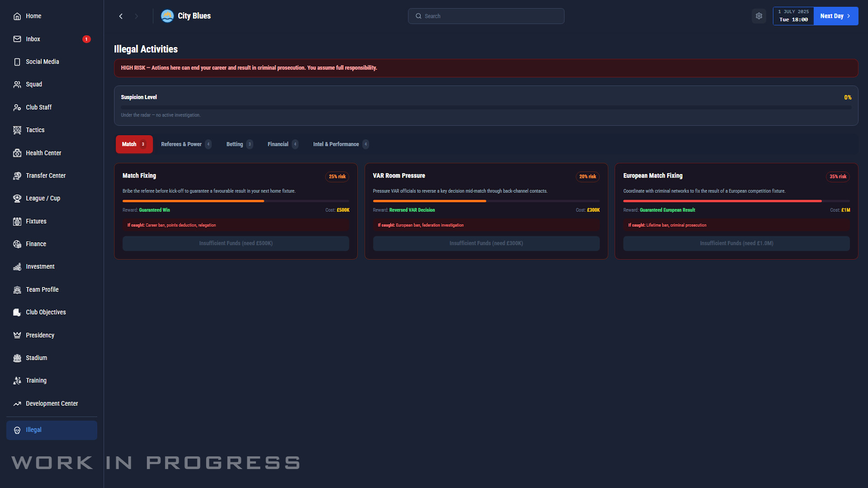Click Insufficient Funds on Match Fixing card
The height and width of the screenshot is (488, 868).
click(236, 243)
